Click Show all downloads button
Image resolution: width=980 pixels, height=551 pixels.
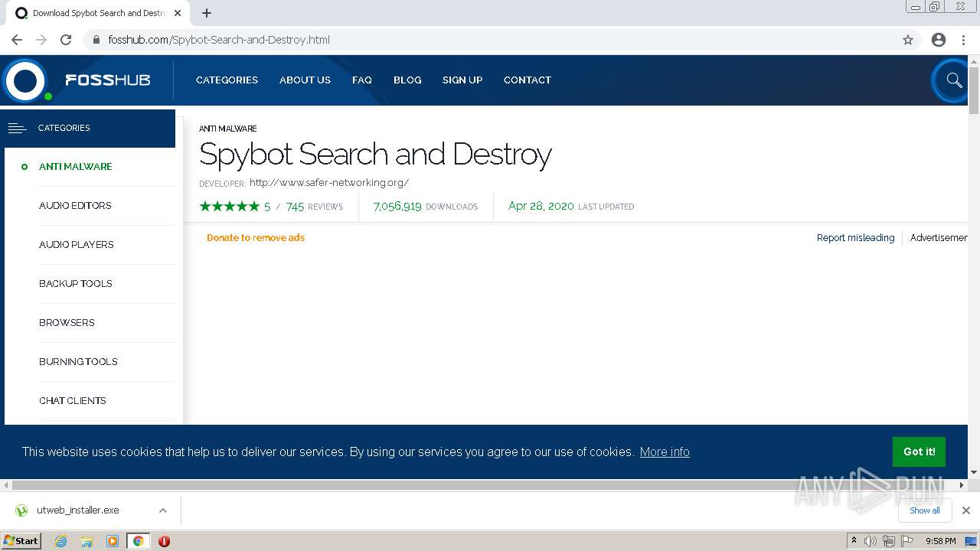pyautogui.click(x=925, y=510)
